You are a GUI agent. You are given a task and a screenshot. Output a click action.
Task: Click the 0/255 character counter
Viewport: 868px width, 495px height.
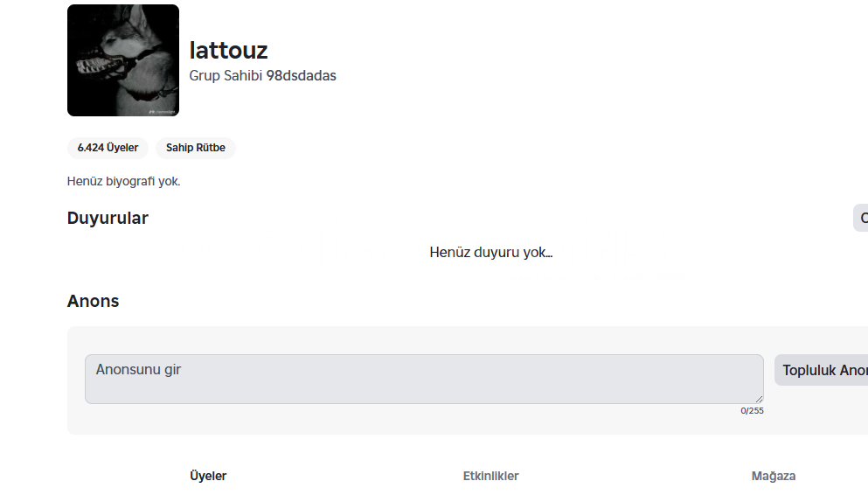(x=752, y=410)
